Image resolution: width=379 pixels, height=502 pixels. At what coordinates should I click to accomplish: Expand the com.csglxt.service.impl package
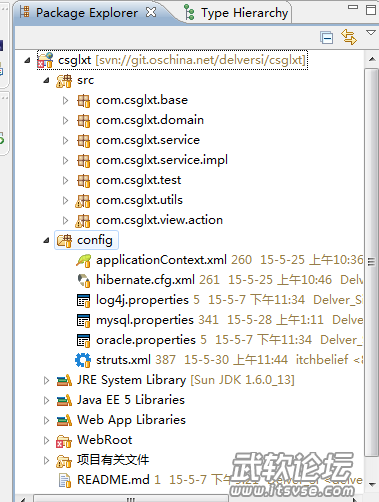pyautogui.click(x=65, y=160)
